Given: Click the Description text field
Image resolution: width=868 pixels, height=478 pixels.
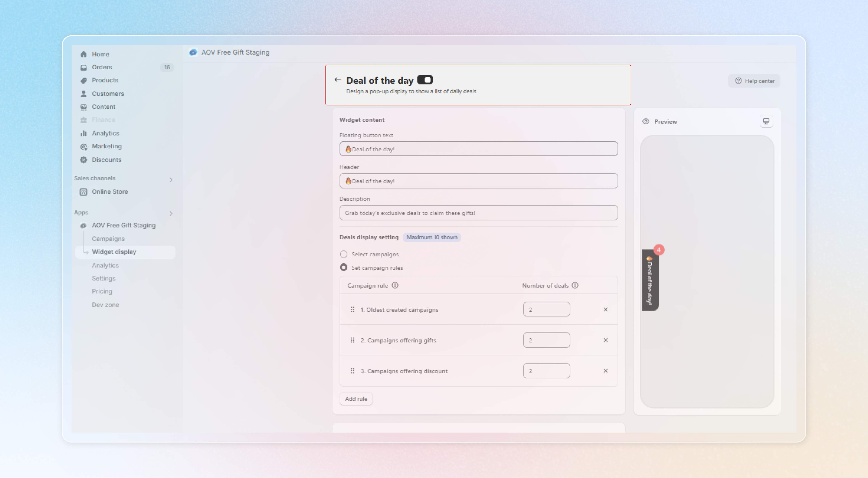Looking at the screenshot, I should 478,213.
